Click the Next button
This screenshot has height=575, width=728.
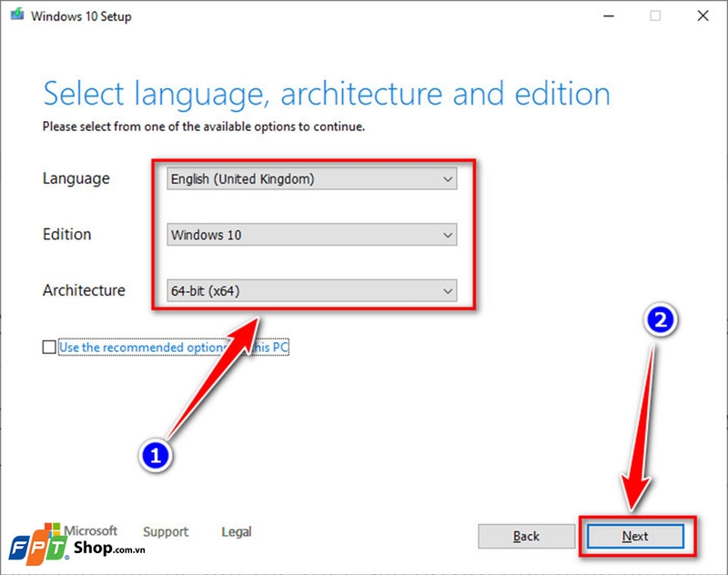(x=635, y=537)
